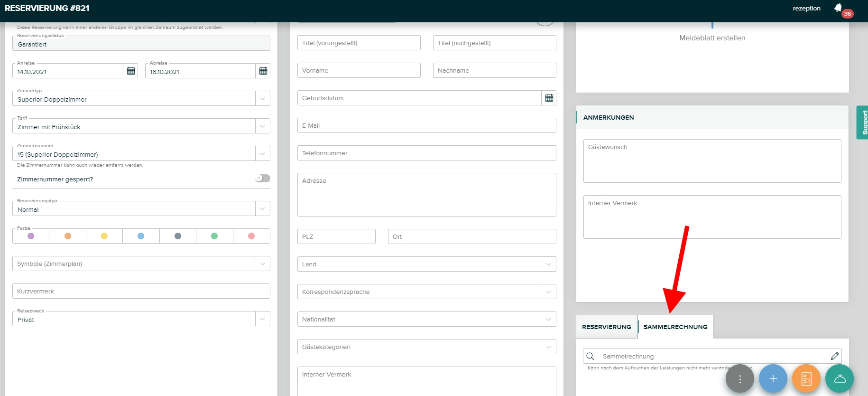The image size is (868, 396).
Task: Open the grey three-dots more options button
Action: 739,378
